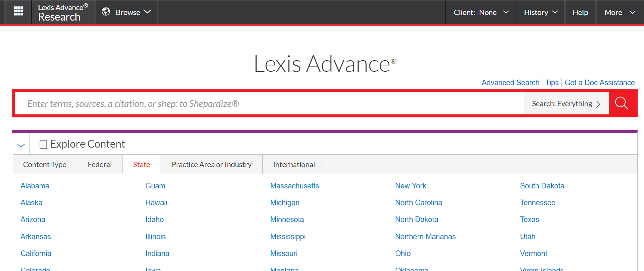Open the Browse dropdown menu
This screenshot has width=644, height=271.
click(127, 12)
